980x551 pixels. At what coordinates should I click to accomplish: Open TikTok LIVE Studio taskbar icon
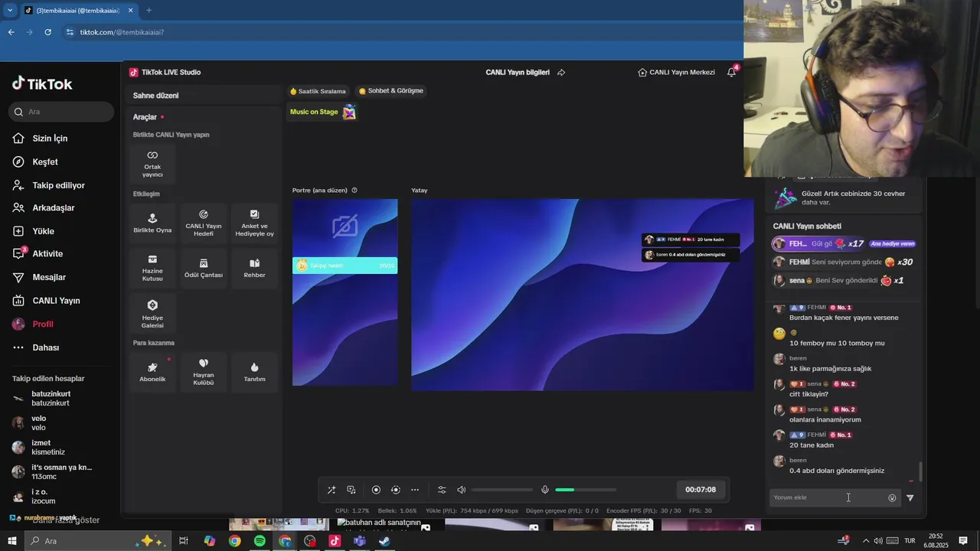coord(335,541)
